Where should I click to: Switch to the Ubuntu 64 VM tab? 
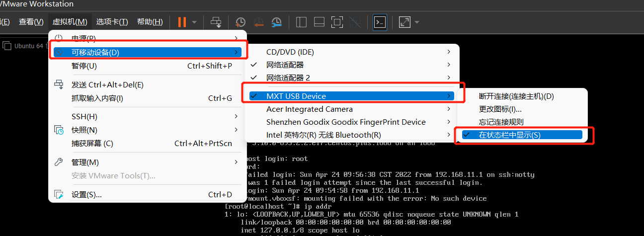tap(25, 46)
